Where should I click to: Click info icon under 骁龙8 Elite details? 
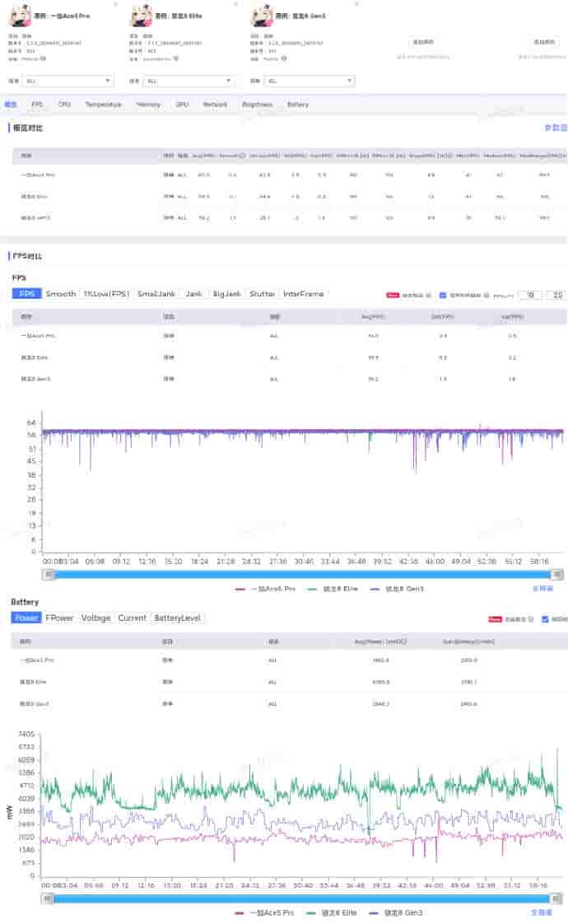[175, 58]
